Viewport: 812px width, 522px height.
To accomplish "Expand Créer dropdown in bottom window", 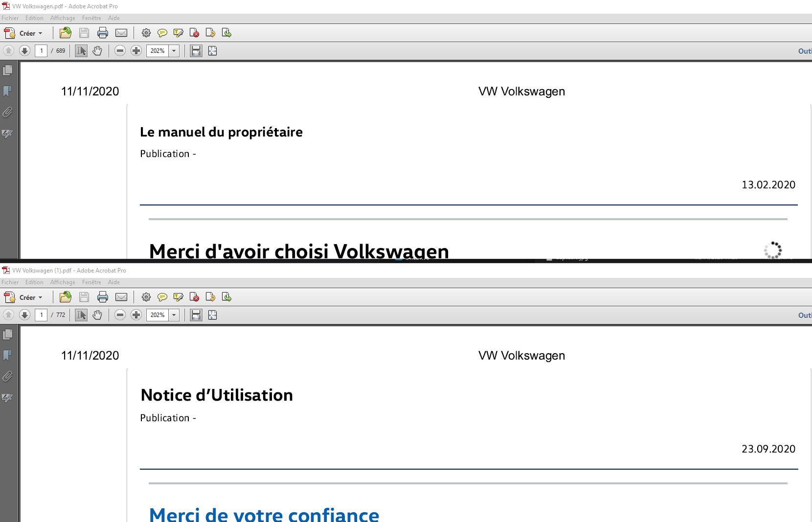I will click(x=40, y=297).
